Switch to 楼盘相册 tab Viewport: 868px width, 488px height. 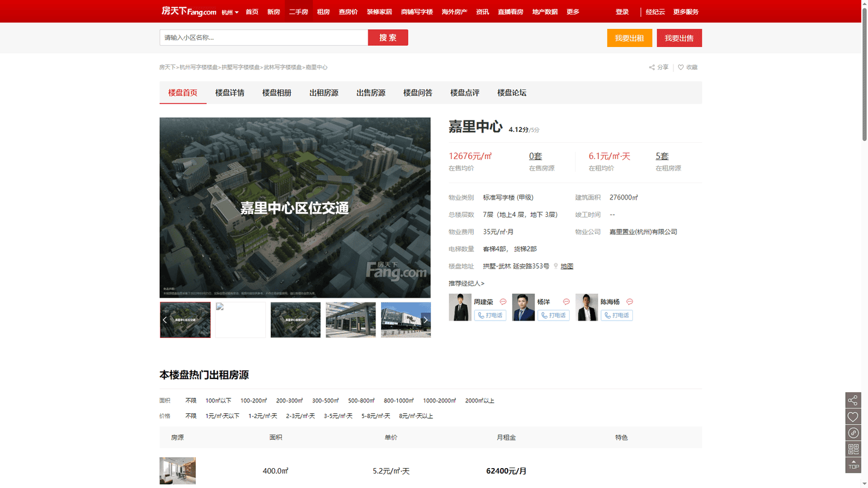[277, 93]
